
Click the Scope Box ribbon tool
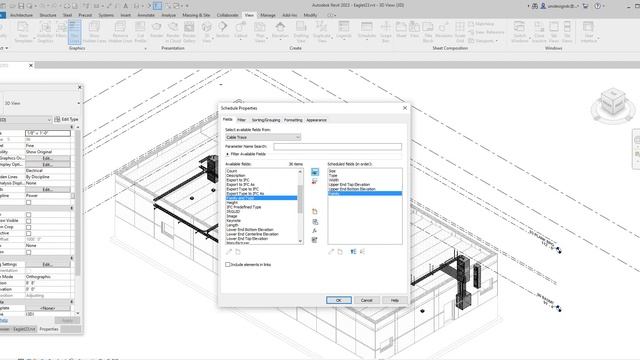[386, 32]
